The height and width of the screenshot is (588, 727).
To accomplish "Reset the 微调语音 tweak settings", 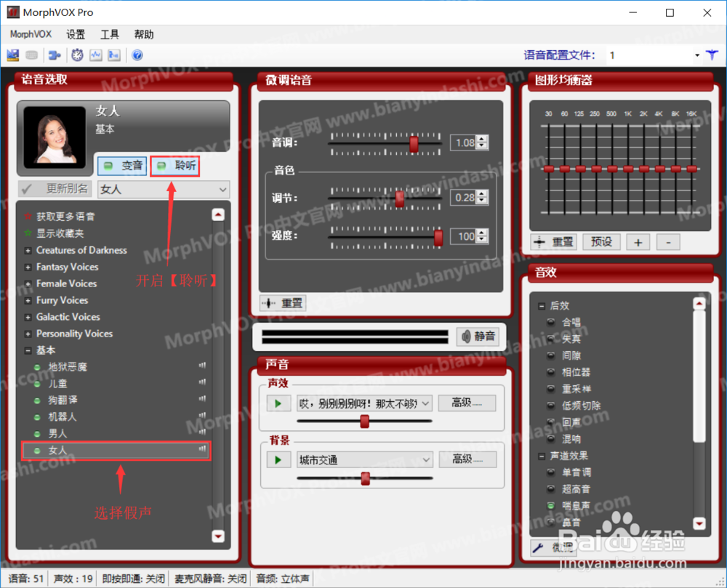I will [283, 304].
